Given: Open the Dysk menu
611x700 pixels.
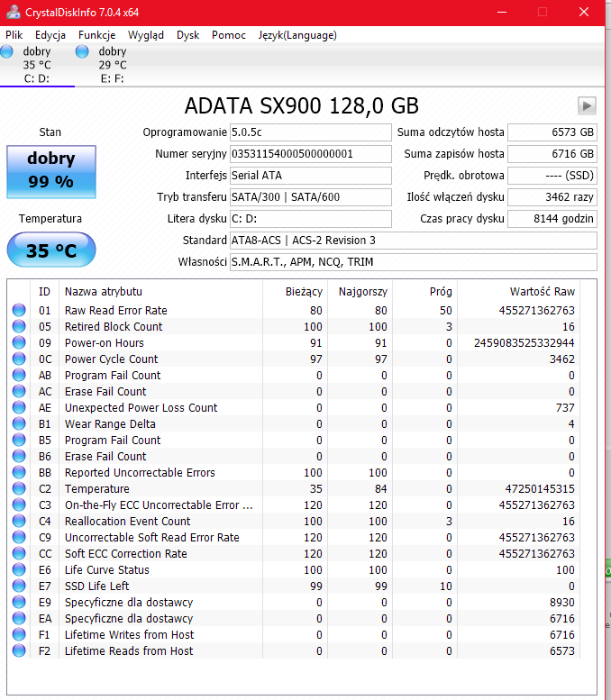Looking at the screenshot, I should tap(188, 35).
